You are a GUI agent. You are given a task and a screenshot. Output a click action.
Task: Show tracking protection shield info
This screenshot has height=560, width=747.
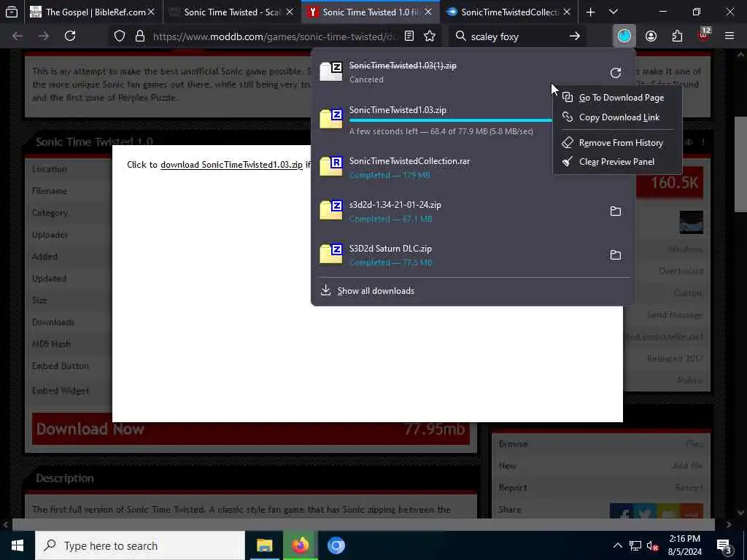pyautogui.click(x=120, y=36)
